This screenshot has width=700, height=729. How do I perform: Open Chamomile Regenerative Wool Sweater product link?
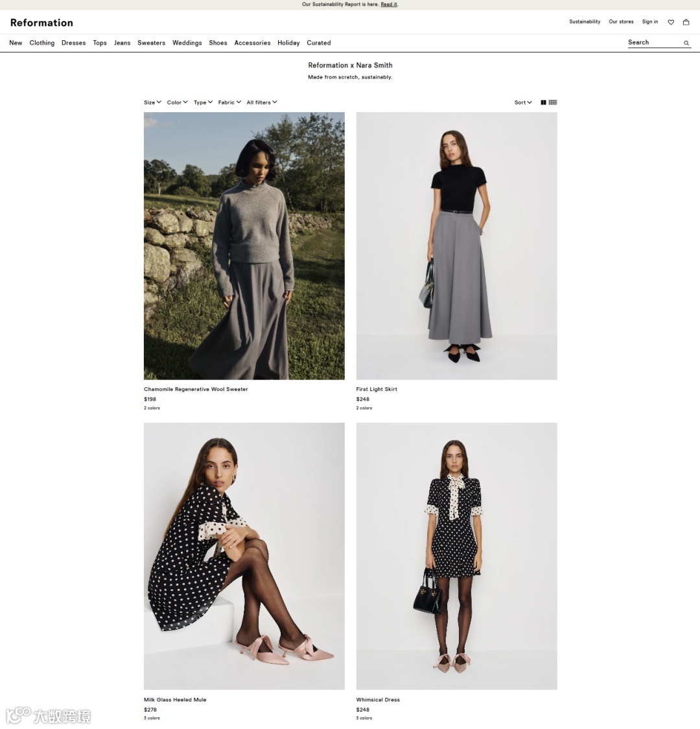pyautogui.click(x=196, y=389)
